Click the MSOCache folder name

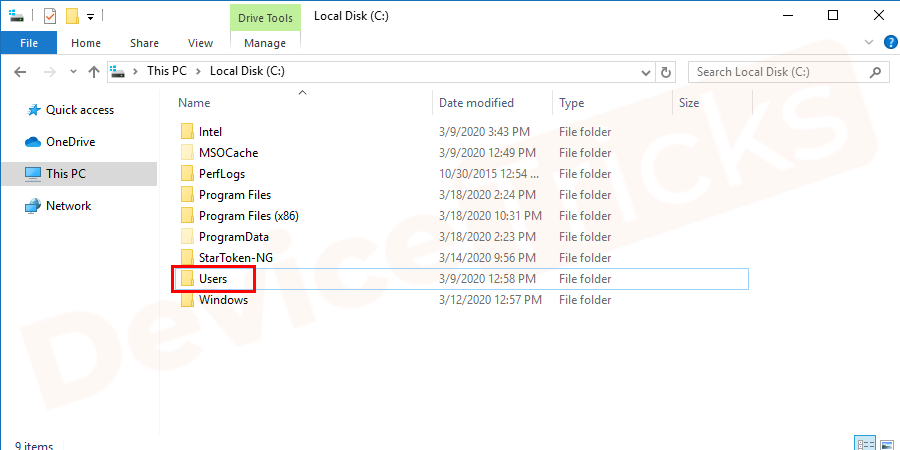click(x=228, y=153)
